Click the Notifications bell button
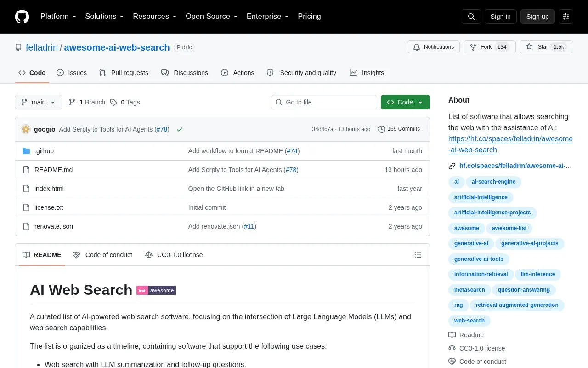 [433, 47]
